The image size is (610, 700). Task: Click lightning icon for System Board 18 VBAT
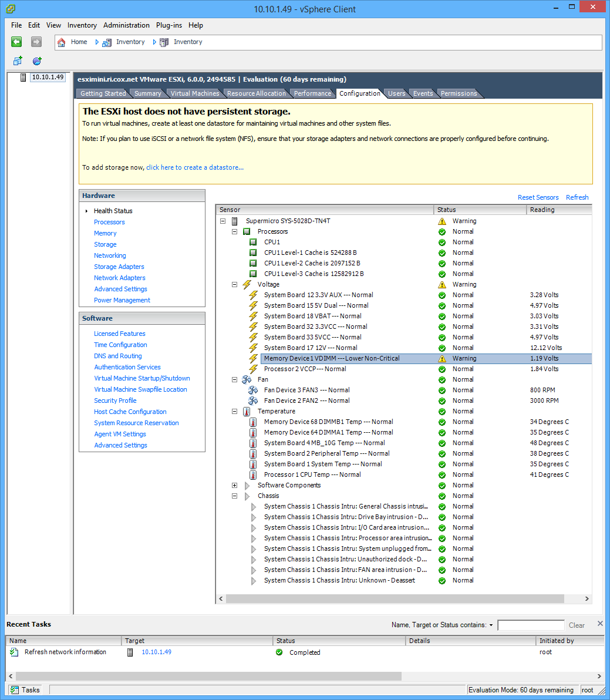pos(254,316)
